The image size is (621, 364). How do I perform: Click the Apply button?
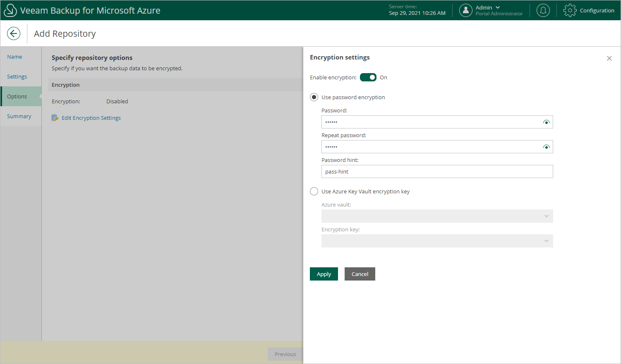click(324, 274)
